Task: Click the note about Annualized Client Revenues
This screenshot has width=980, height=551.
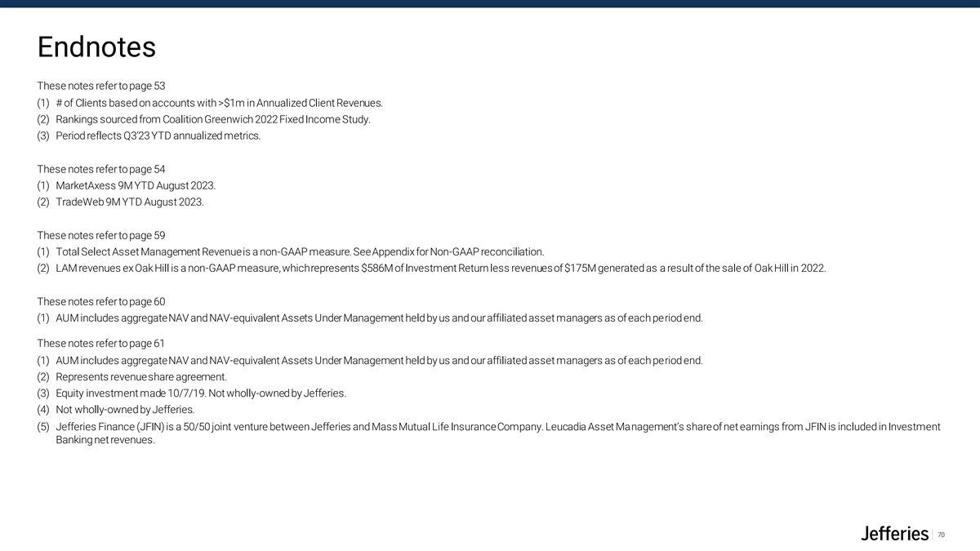Action: (x=210, y=103)
